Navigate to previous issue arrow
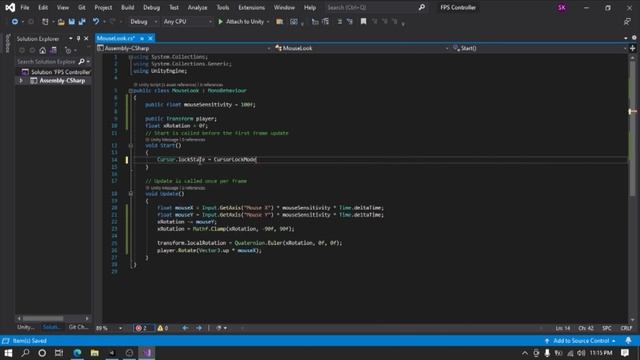This screenshot has width=640, height=360. click(x=185, y=328)
